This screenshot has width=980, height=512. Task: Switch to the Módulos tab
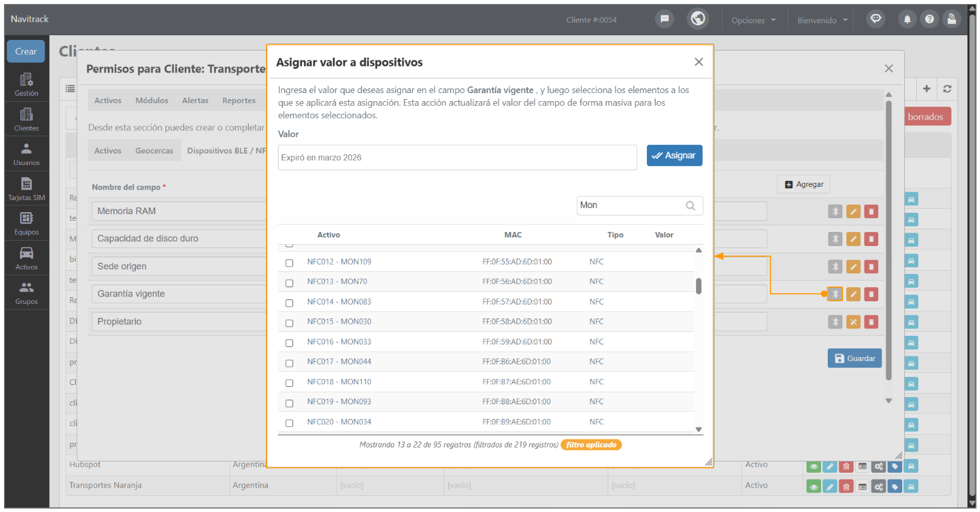pyautogui.click(x=152, y=100)
